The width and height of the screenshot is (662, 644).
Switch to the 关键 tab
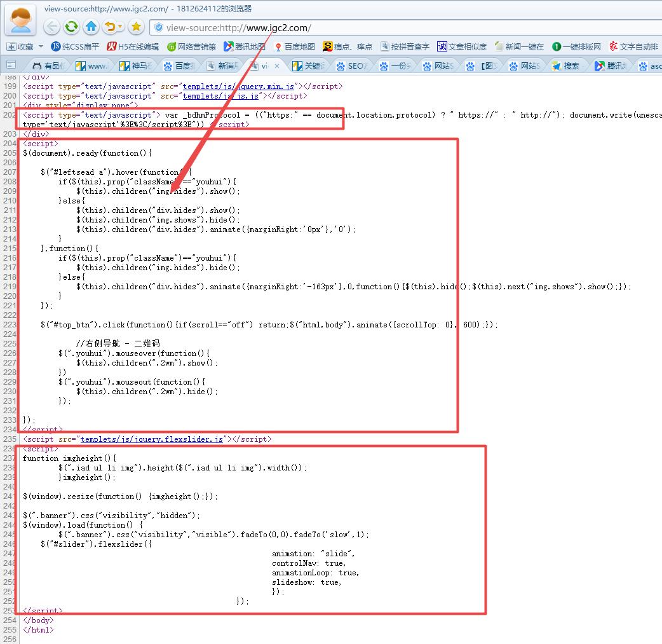308,65
